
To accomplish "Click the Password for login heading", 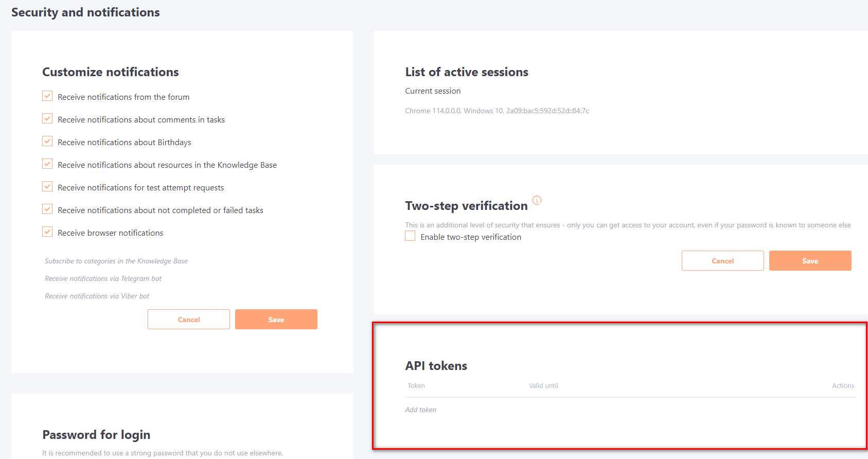I will [96, 435].
